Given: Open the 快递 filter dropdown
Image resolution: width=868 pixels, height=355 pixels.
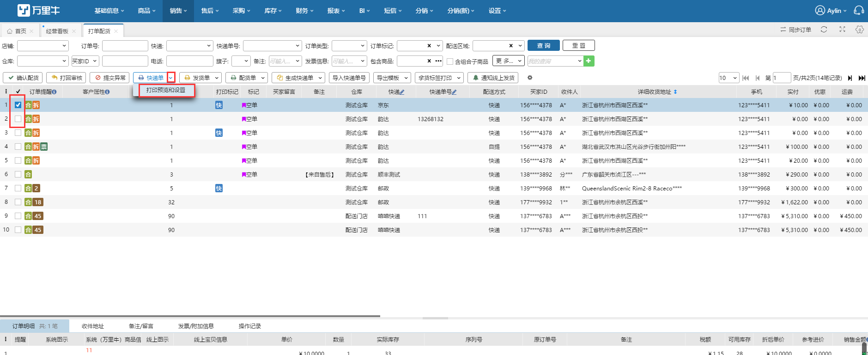Looking at the screenshot, I should pos(189,46).
